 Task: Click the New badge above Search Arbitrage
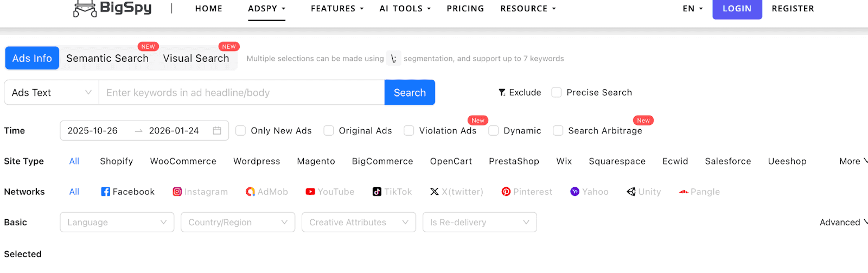tap(643, 120)
